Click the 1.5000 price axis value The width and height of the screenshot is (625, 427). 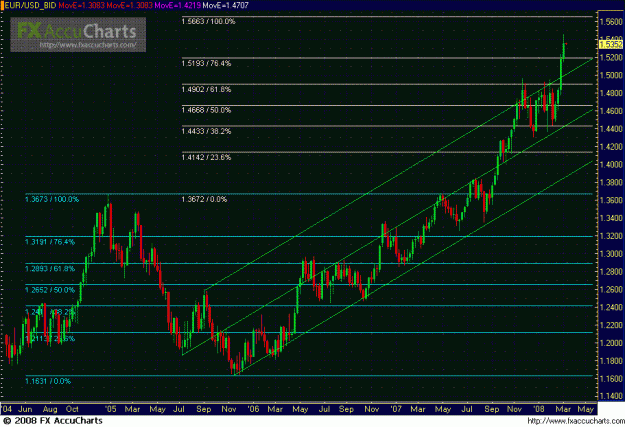click(611, 75)
